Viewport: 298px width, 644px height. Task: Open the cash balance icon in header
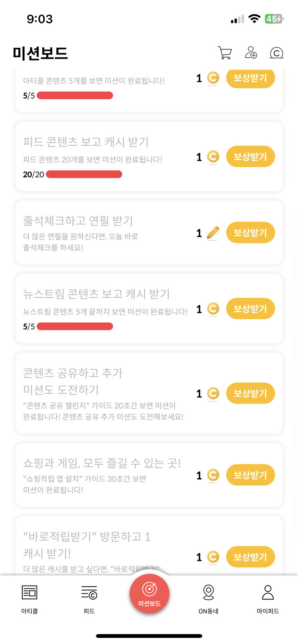pos(276,53)
